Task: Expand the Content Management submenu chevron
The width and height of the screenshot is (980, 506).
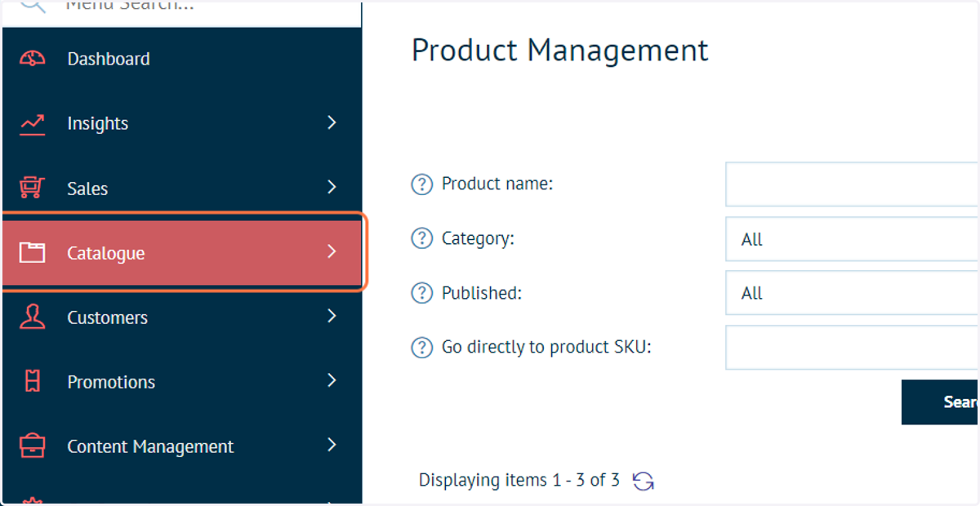Action: pos(332,445)
